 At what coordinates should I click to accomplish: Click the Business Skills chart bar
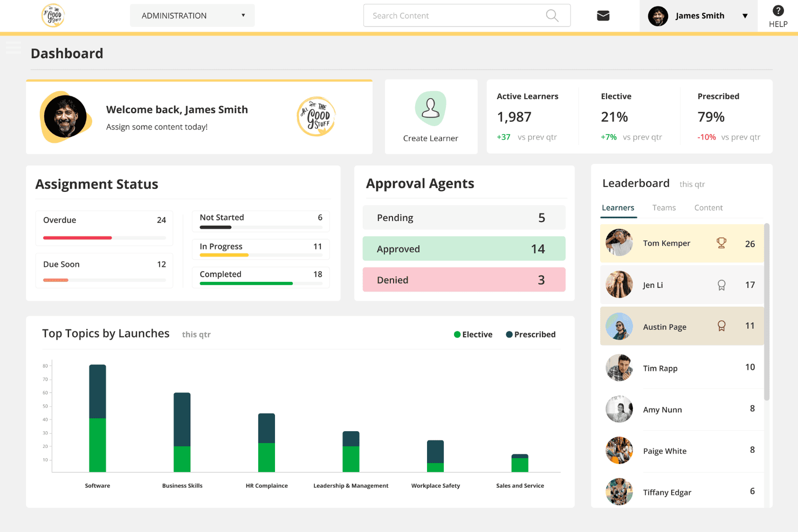(182, 432)
